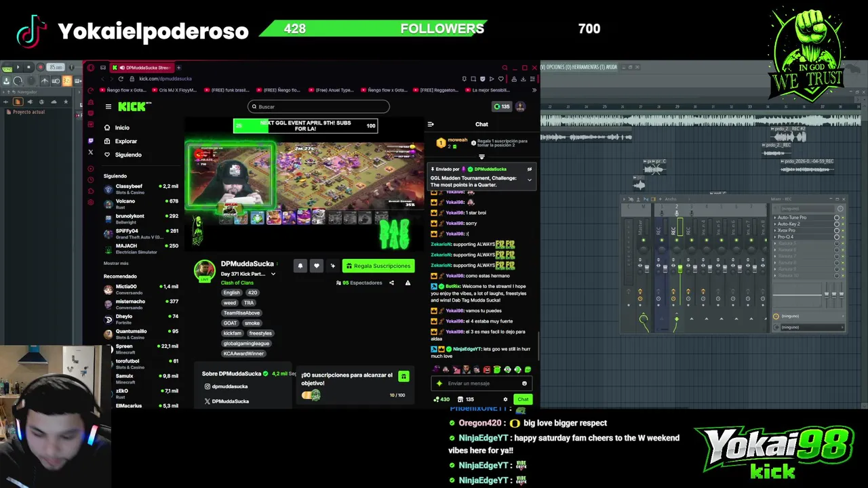Go to Inicio in Kick sidebar

[x=117, y=127]
